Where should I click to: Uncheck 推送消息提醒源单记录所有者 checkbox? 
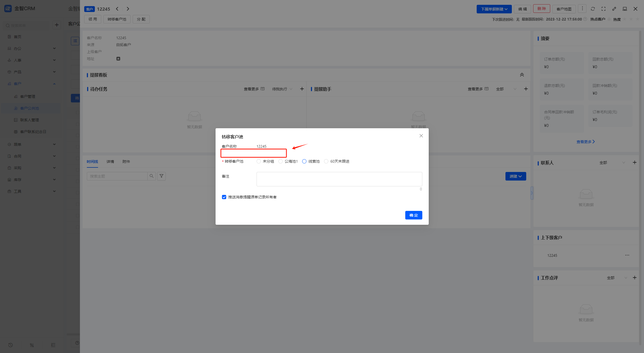click(x=224, y=197)
